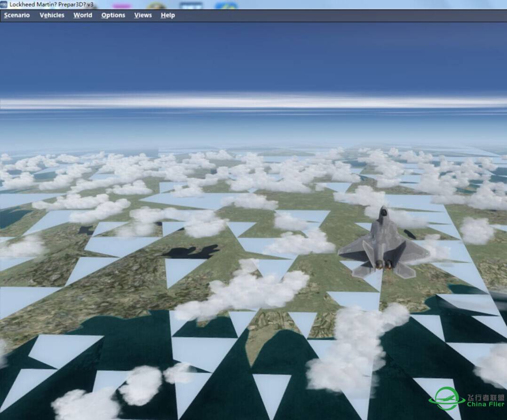Screen dimensions: 507x420
Task: Click the Prepar3D app icon in title bar
Action: pos(4,4)
